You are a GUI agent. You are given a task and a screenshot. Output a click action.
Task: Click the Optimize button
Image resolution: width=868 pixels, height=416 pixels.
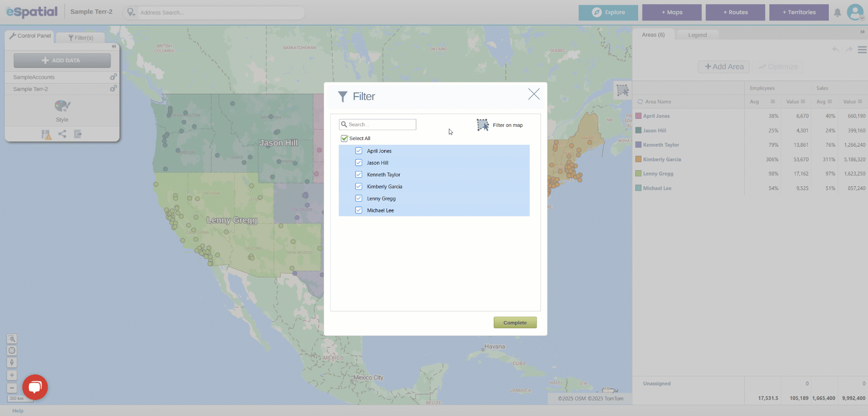point(778,67)
